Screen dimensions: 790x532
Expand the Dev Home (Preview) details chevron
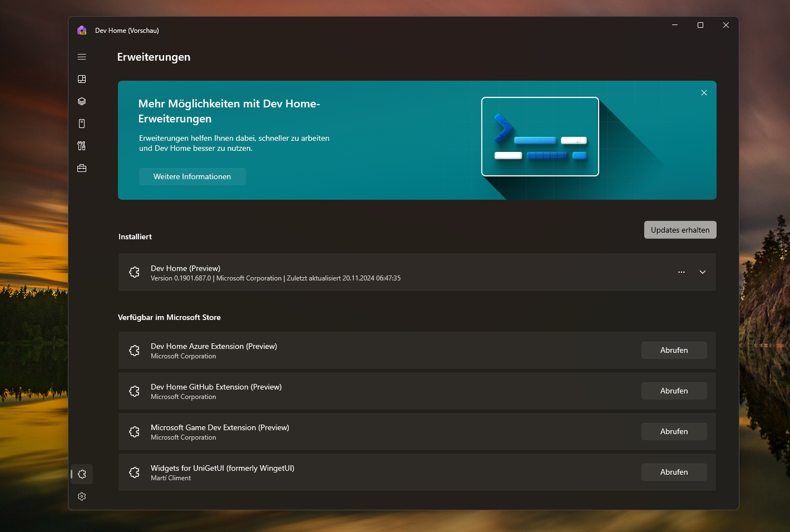coord(703,272)
